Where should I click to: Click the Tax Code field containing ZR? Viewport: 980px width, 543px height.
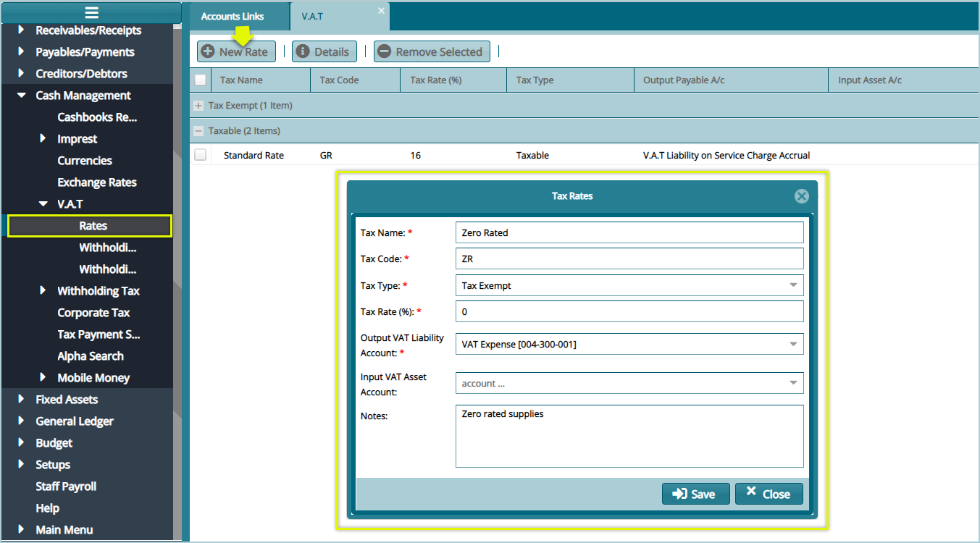pyautogui.click(x=629, y=258)
